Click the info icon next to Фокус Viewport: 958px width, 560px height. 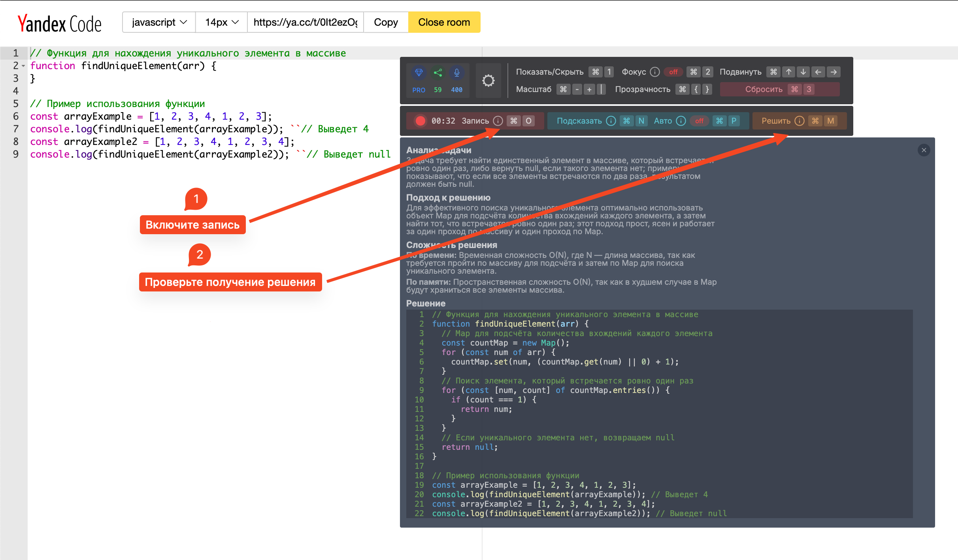tap(655, 72)
